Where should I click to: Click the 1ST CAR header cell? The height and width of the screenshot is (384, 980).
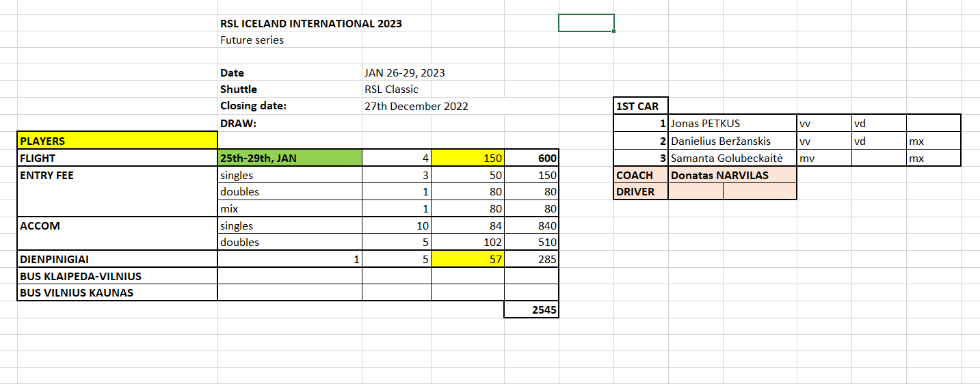point(641,107)
